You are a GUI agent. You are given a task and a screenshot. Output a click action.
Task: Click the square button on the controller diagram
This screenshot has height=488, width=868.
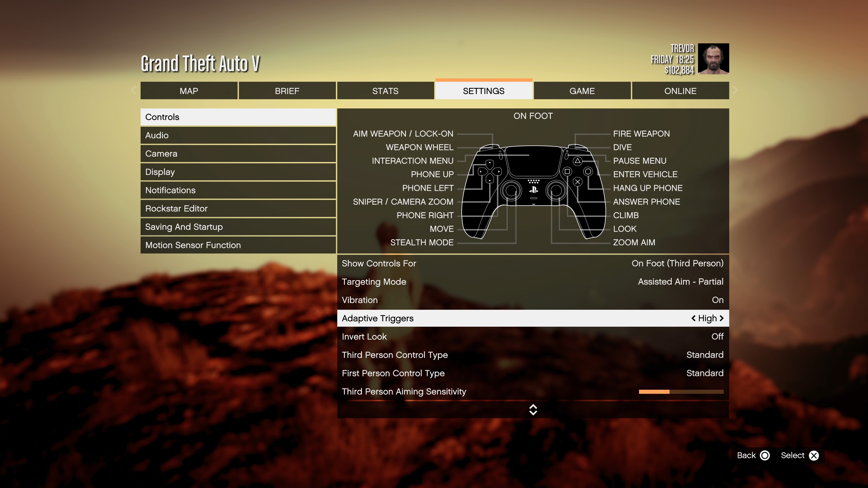click(567, 171)
